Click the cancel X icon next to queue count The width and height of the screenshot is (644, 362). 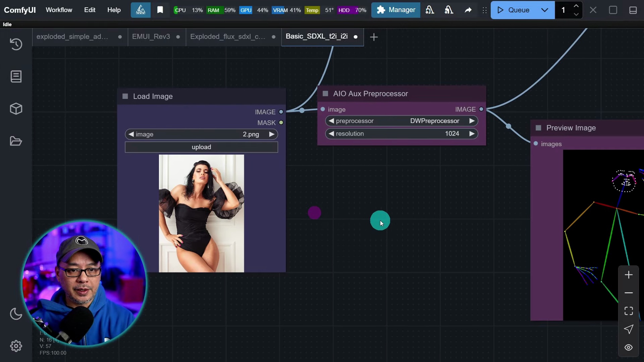tap(593, 10)
